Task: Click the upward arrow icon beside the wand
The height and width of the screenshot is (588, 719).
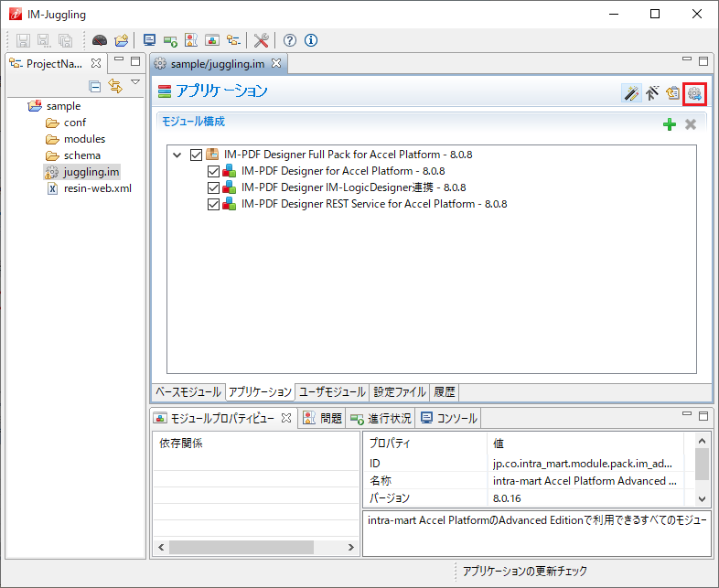Action: [652, 93]
